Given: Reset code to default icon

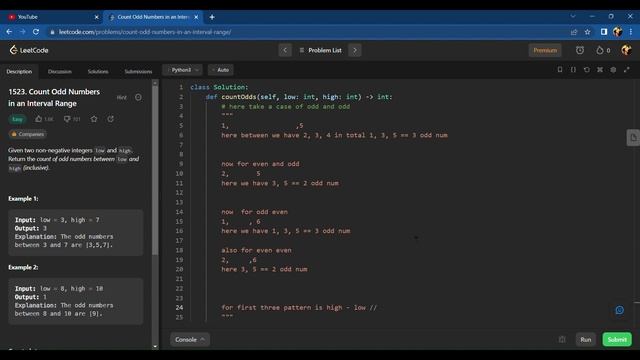Looking at the screenshot, I should click(x=587, y=70).
